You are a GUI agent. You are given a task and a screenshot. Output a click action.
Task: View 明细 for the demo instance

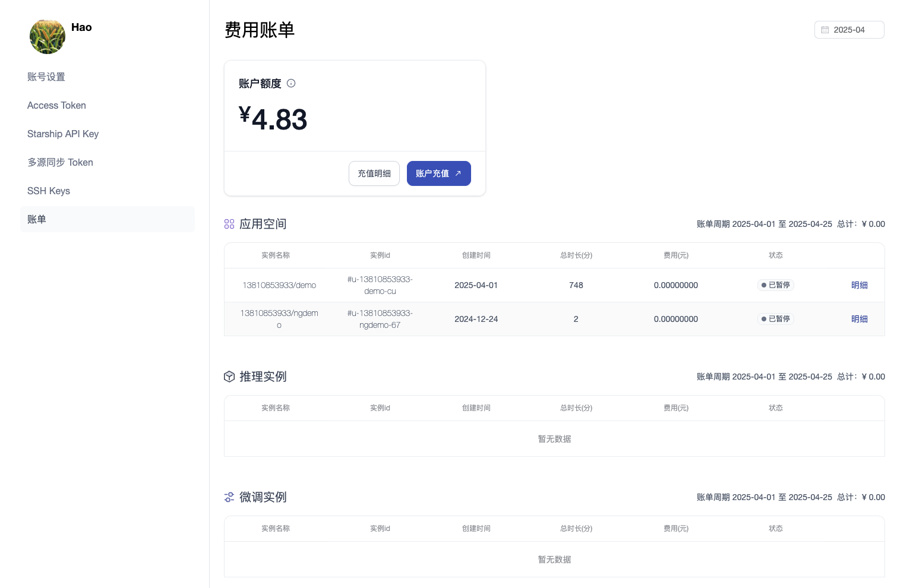(859, 285)
